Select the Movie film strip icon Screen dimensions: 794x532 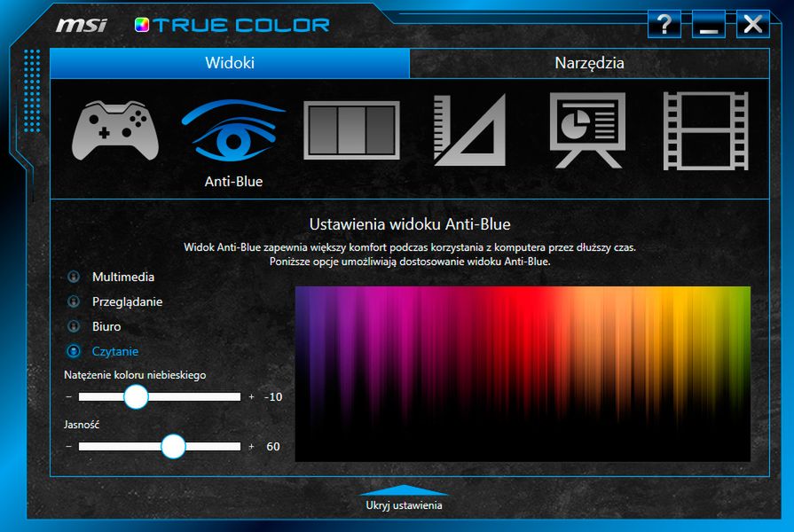(706, 130)
